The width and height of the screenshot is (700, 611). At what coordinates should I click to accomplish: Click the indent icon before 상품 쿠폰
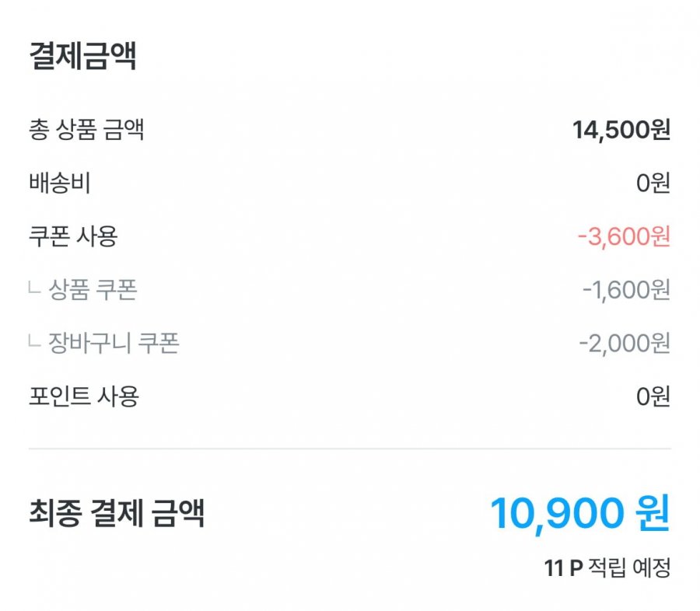(x=34, y=290)
